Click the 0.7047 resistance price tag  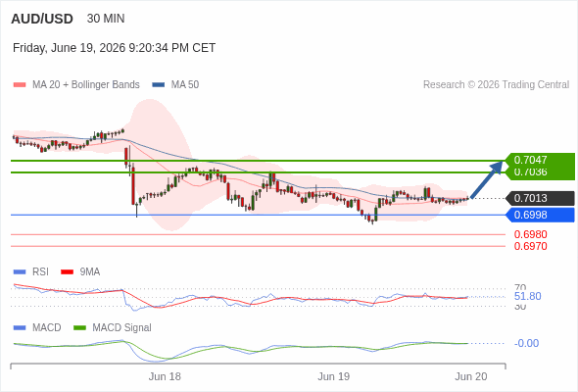(x=539, y=160)
